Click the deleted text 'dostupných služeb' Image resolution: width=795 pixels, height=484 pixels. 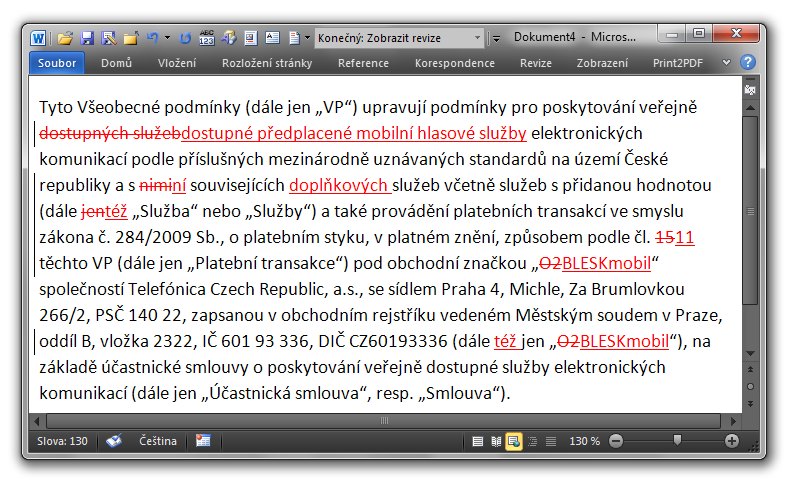coord(110,133)
